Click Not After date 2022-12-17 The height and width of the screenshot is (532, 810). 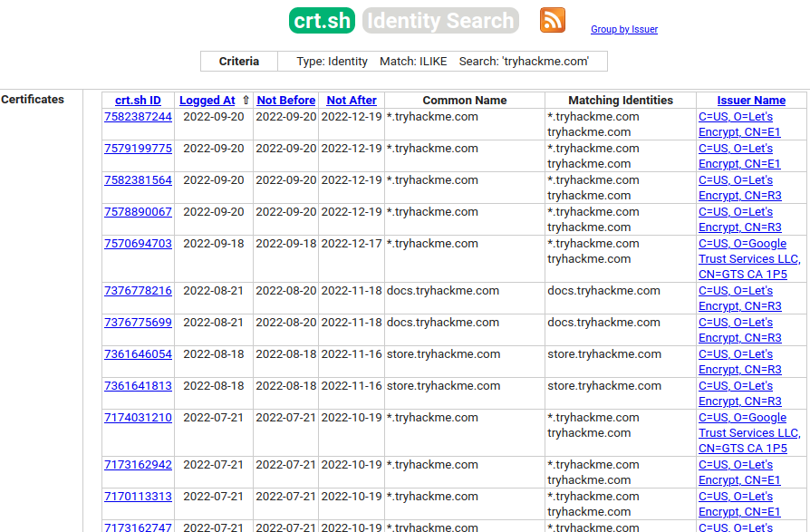coord(352,243)
